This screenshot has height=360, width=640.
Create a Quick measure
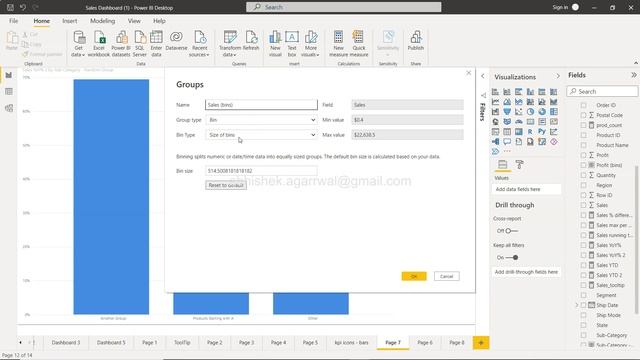[359, 44]
